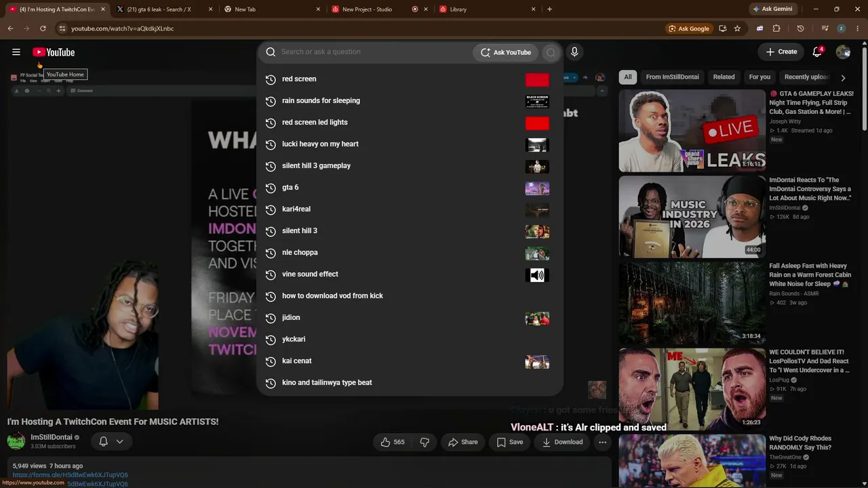This screenshot has width=868, height=488.
Task: Click the Download button
Action: tap(563, 442)
